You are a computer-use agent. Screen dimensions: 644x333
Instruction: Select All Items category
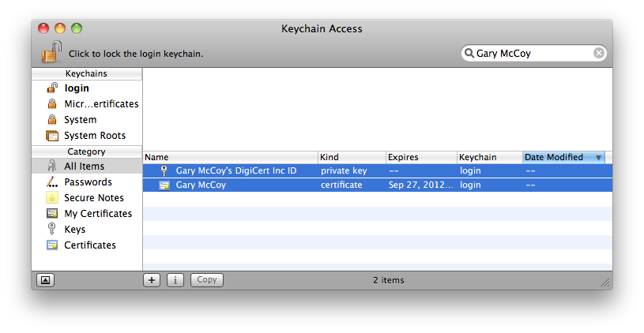(x=84, y=166)
